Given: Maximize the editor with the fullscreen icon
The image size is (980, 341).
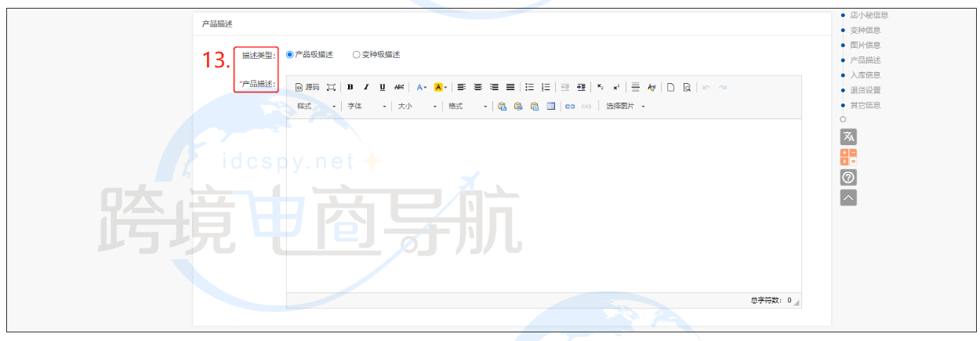Looking at the screenshot, I should (x=331, y=87).
